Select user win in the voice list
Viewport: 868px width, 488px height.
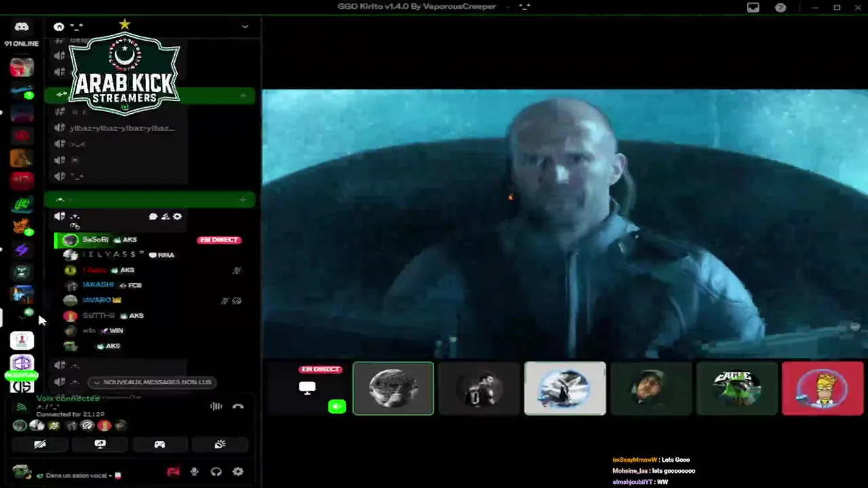tap(149, 331)
